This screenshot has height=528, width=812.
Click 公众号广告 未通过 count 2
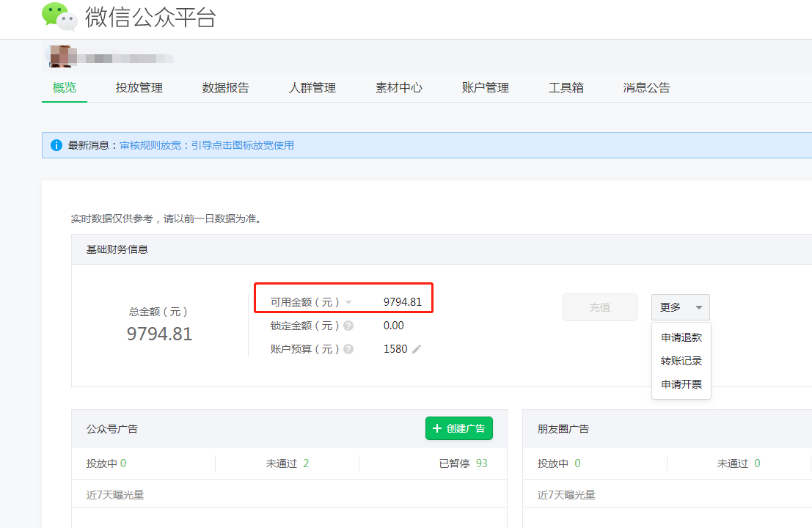tap(306, 463)
